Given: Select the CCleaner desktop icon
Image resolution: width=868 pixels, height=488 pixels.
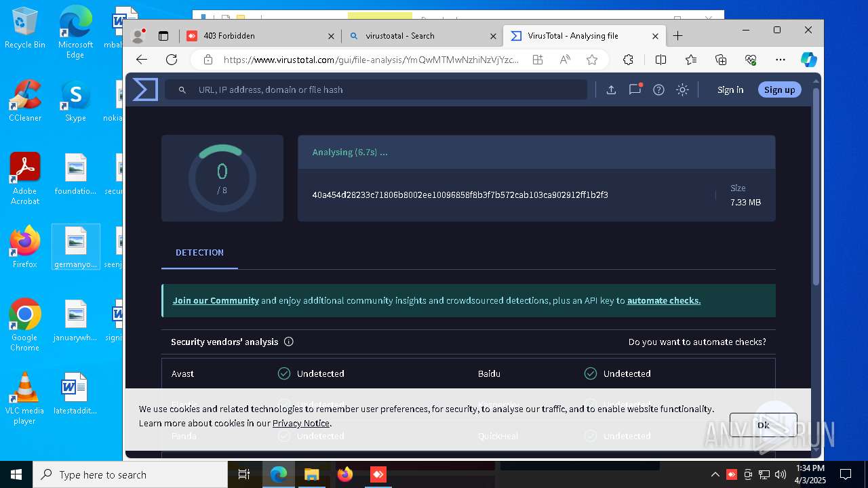Looking at the screenshot, I should [25, 101].
